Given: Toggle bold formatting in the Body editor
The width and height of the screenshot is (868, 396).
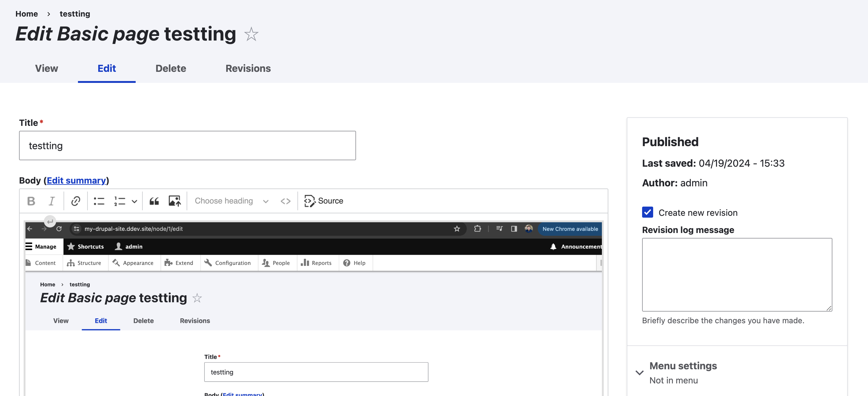Looking at the screenshot, I should 31,201.
